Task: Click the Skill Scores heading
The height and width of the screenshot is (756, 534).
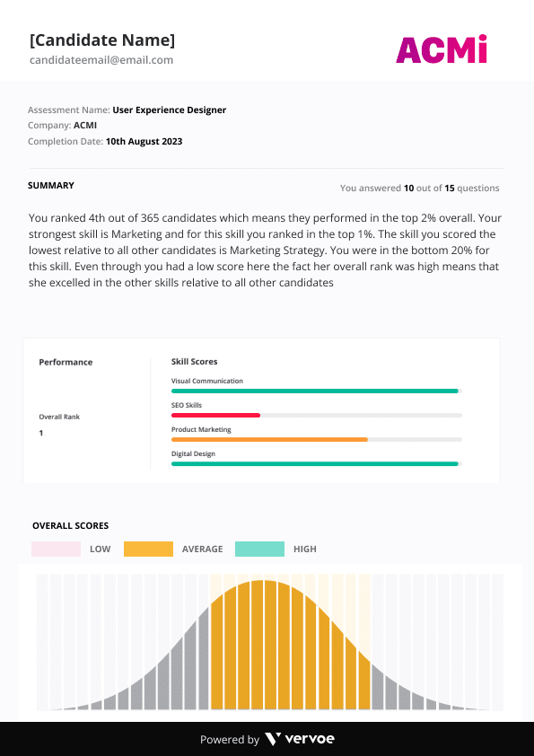Action: point(194,362)
